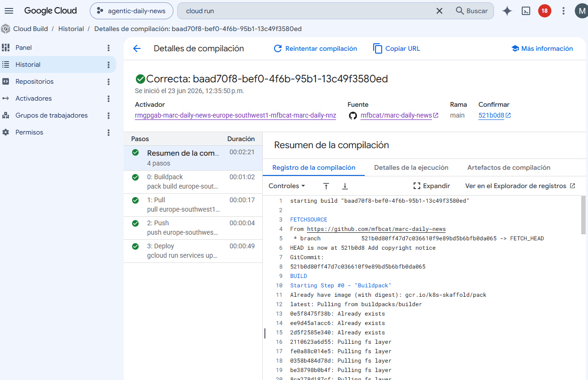This screenshot has width=588, height=380.
Task: Open commit 521b0d8 link
Action: (x=491, y=115)
